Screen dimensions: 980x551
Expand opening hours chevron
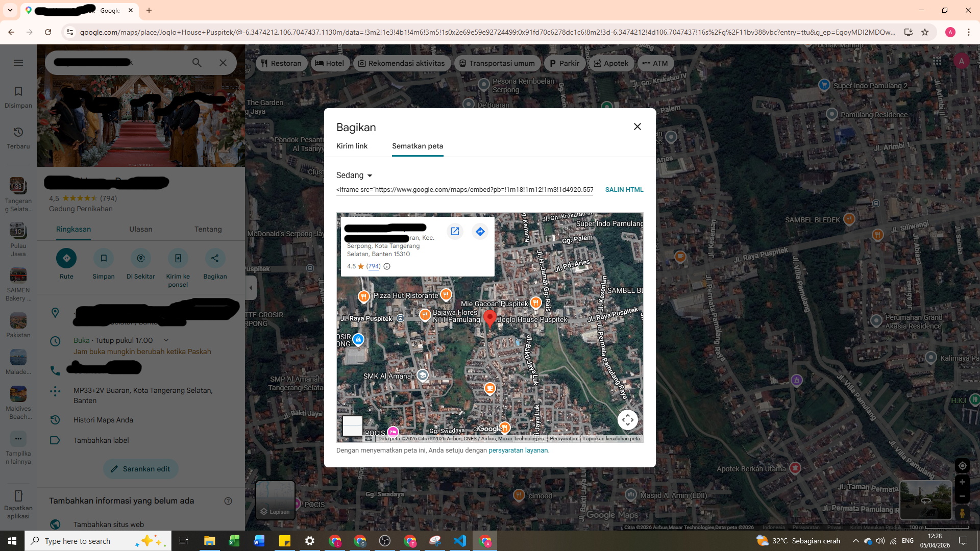click(166, 340)
